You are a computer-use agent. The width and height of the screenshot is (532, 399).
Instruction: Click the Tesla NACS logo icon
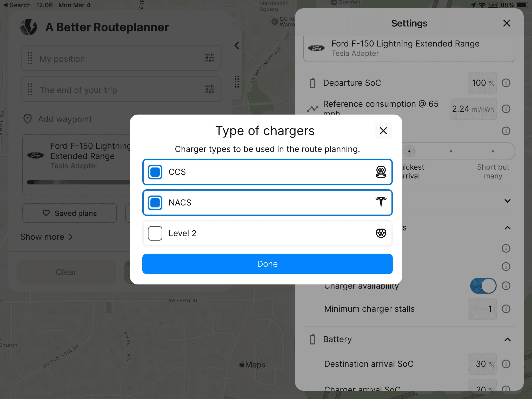pos(381,202)
